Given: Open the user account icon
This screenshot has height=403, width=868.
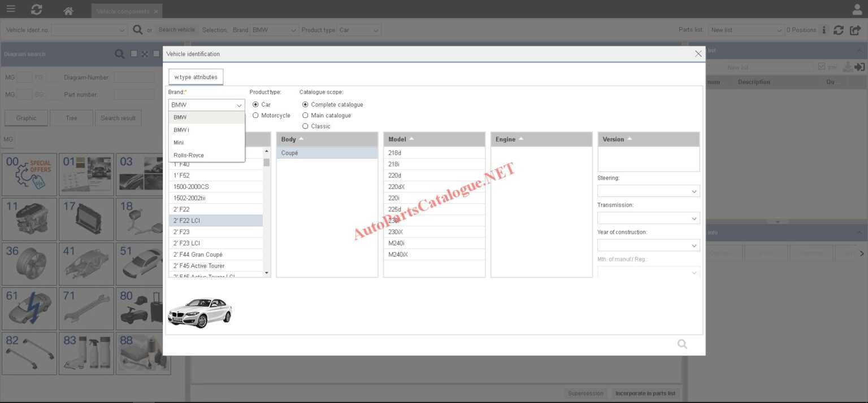Looking at the screenshot, I should pos(857,10).
